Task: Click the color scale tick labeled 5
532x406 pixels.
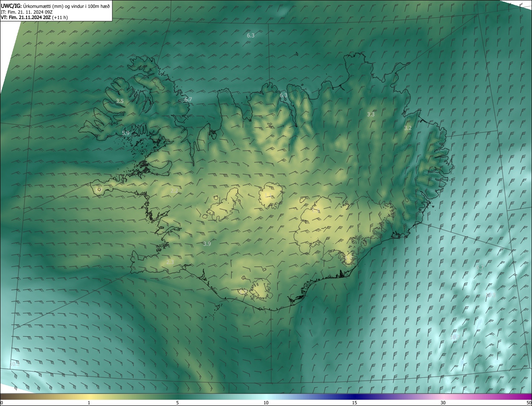Action: coord(177,403)
